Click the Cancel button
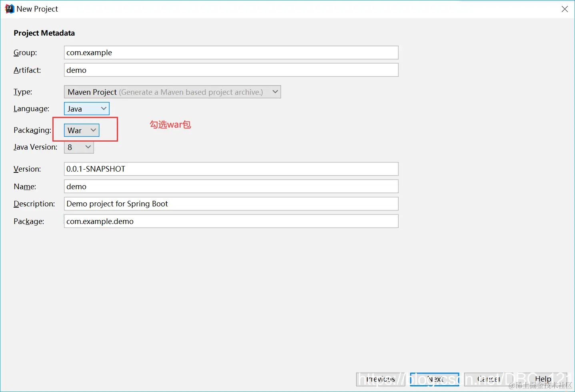 pyautogui.click(x=489, y=379)
